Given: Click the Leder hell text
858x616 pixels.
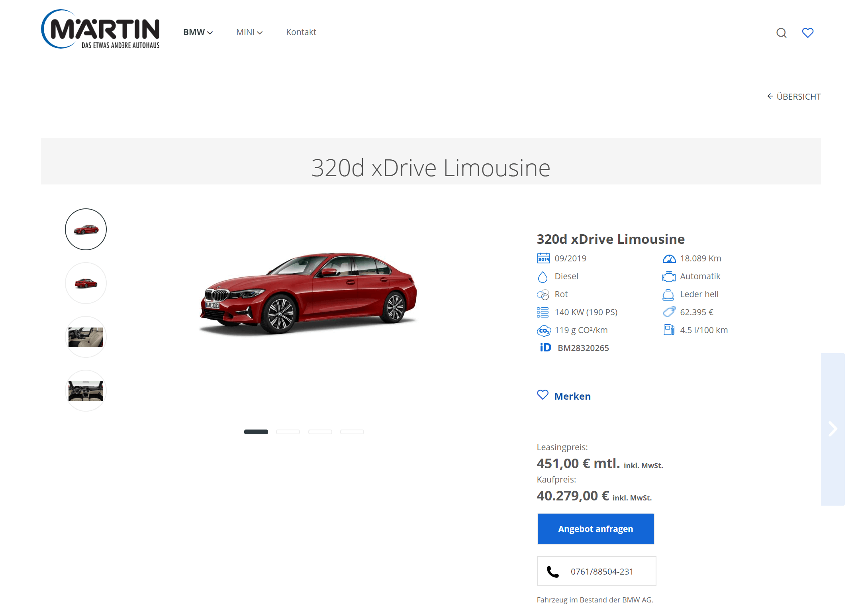Looking at the screenshot, I should click(699, 294).
